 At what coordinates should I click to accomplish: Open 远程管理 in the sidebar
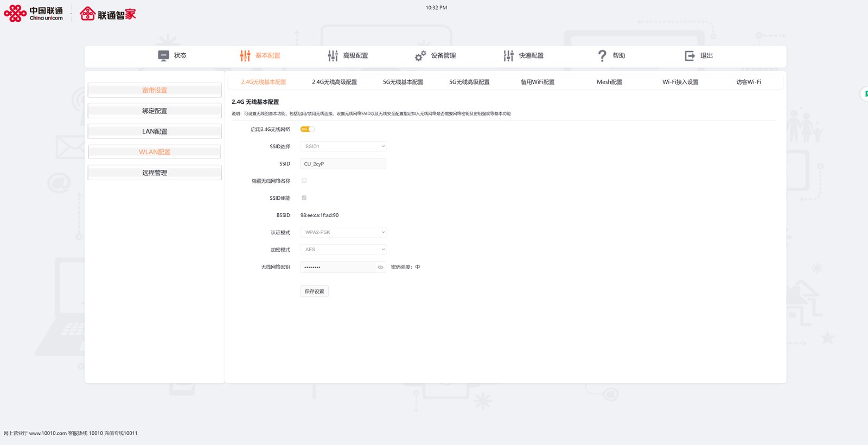point(155,173)
